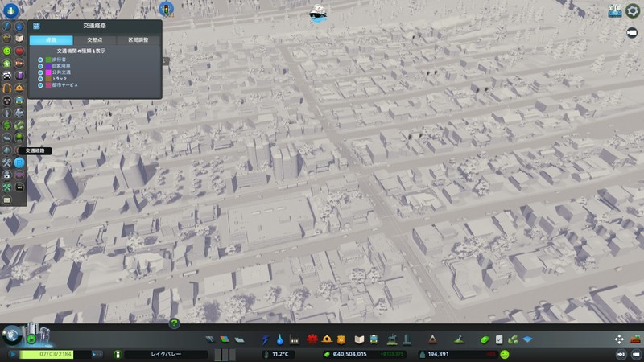Screen dimensions: 644x362
Task: Open the Roads build menu
Action: (211, 339)
